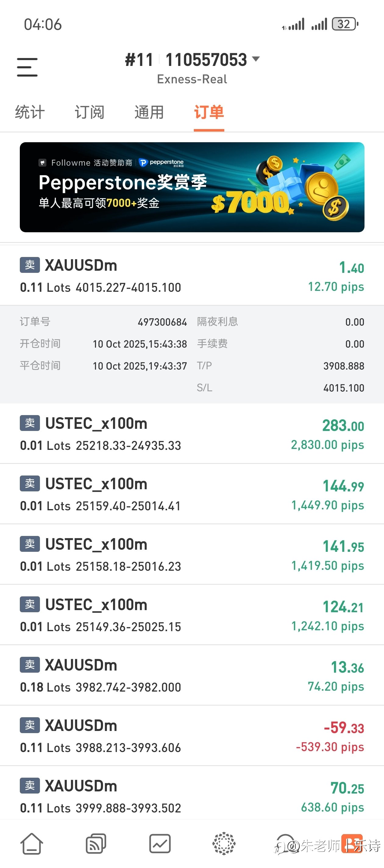Expand the XAUUSDm -59.33 loss order

(192, 736)
